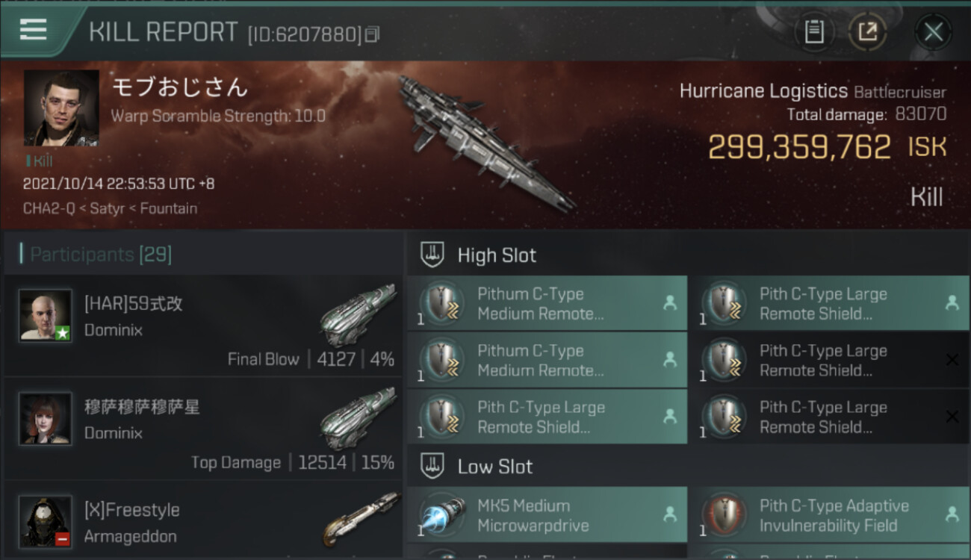Click the Dominix ship icon for Final Blow
Screen dimensions: 971x560
(357, 314)
